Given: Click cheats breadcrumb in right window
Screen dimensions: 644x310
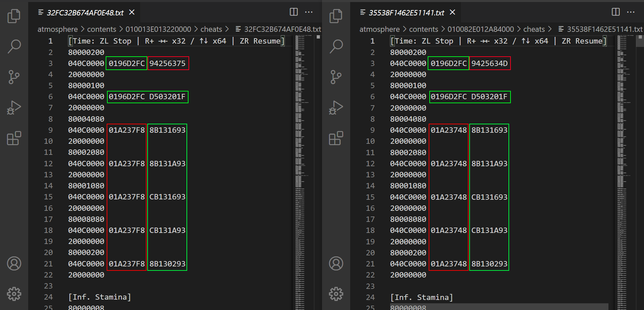Looking at the screenshot, I should [534, 29].
